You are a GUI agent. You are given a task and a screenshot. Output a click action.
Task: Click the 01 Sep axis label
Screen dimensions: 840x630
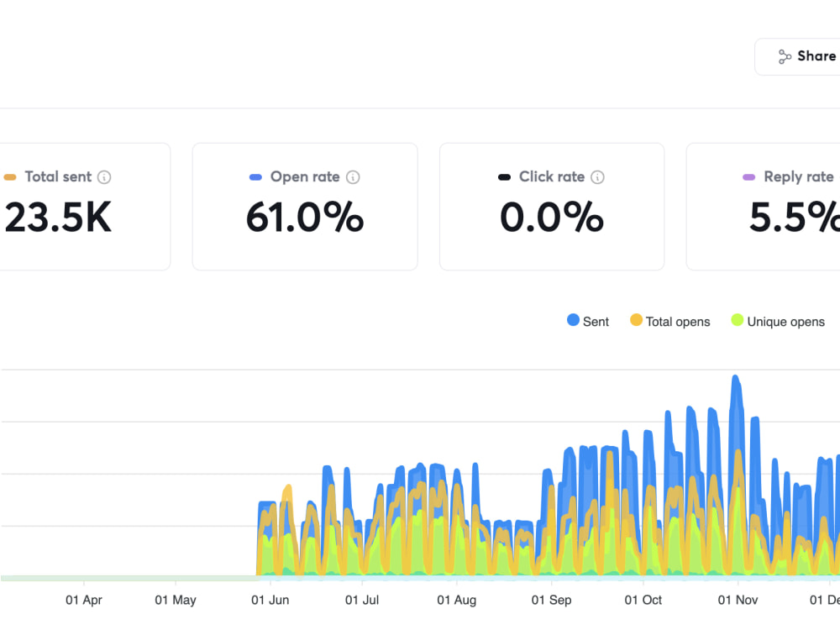point(551,600)
